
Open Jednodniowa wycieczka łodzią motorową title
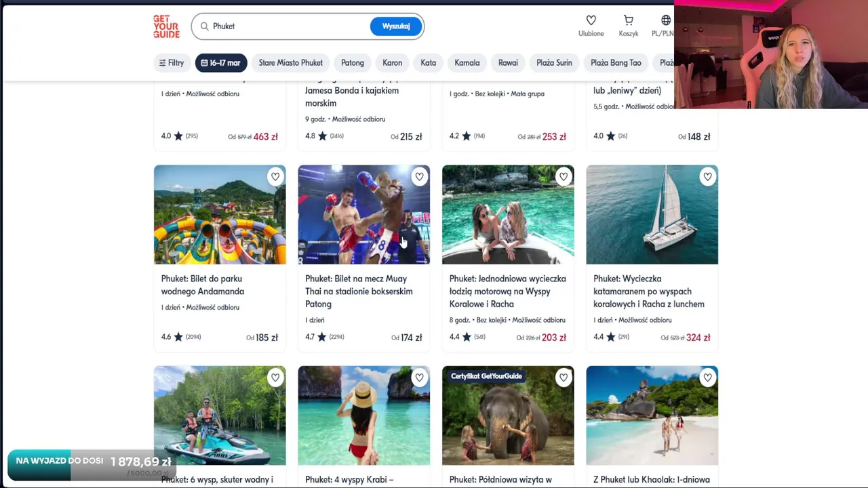pyautogui.click(x=507, y=291)
